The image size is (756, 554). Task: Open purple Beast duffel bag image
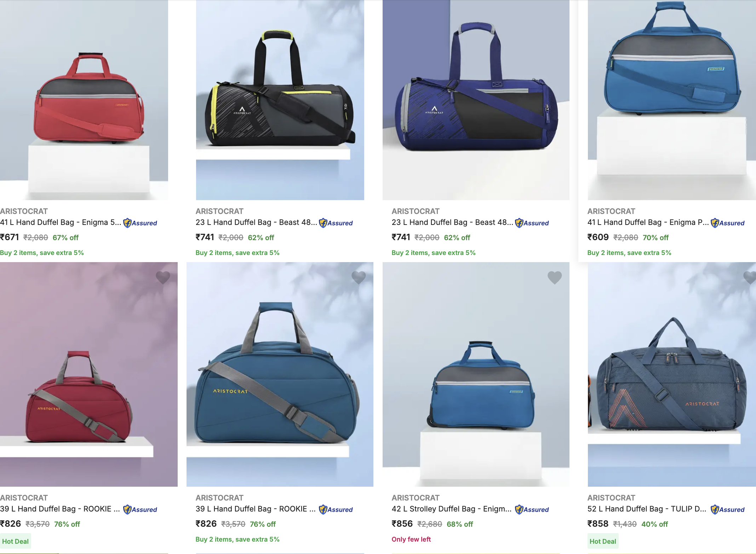click(476, 100)
